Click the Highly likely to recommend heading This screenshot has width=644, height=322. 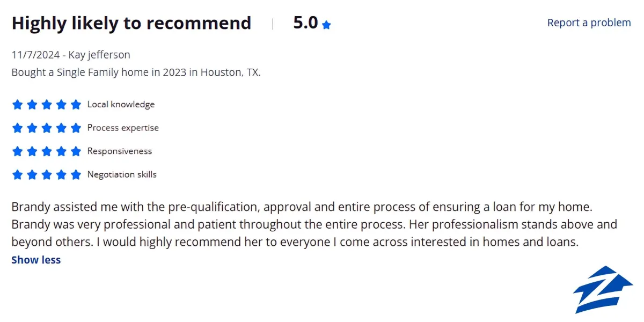pos(131,23)
